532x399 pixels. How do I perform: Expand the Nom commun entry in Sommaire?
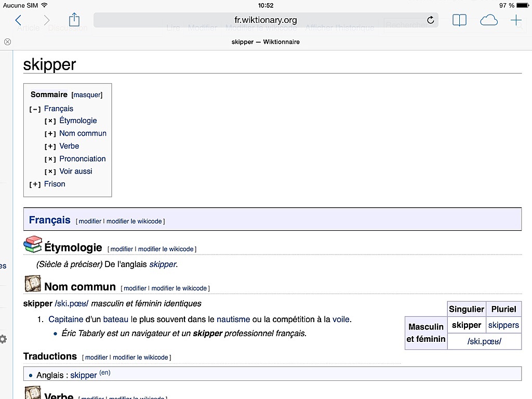click(x=50, y=134)
